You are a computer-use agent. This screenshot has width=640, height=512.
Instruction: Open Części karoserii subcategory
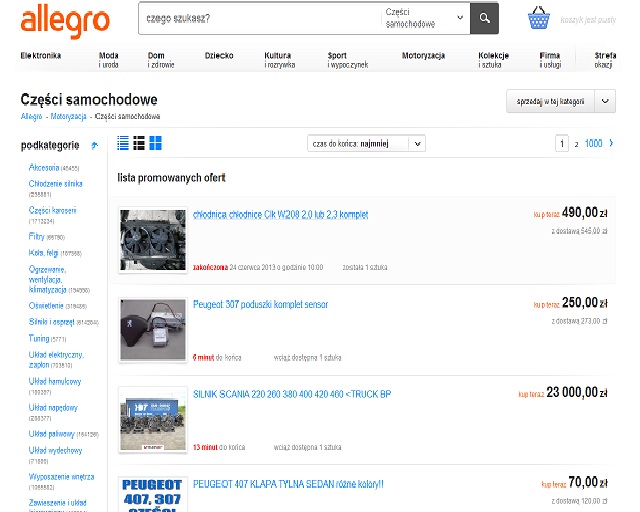click(52, 210)
